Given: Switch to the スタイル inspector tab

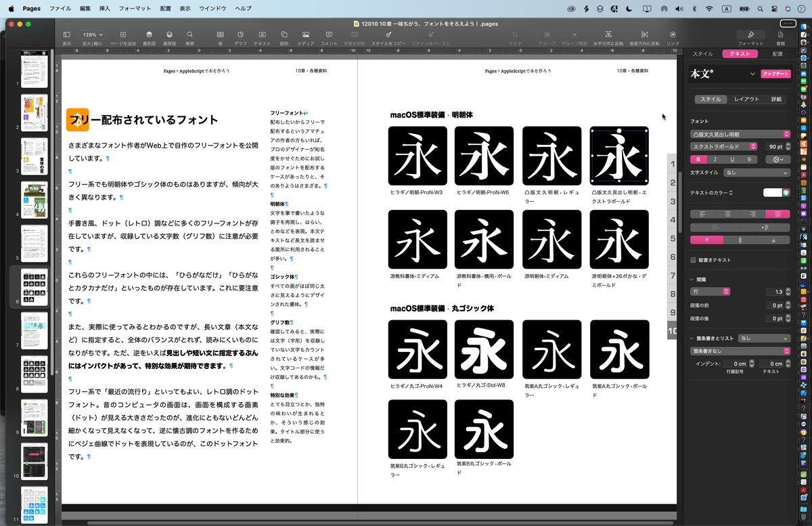Looking at the screenshot, I should tap(703, 53).
